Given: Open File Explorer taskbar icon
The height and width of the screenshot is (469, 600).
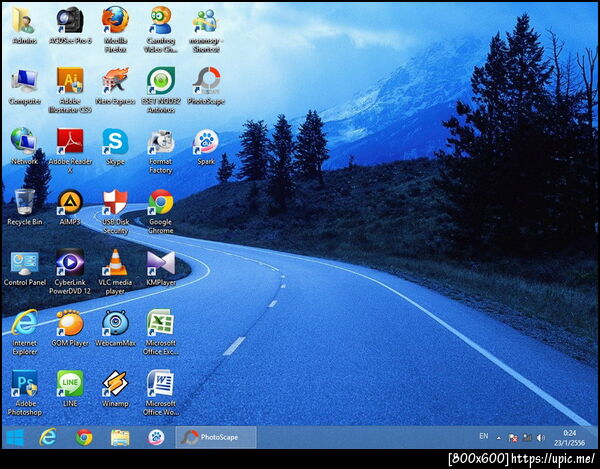Looking at the screenshot, I should (120, 438).
